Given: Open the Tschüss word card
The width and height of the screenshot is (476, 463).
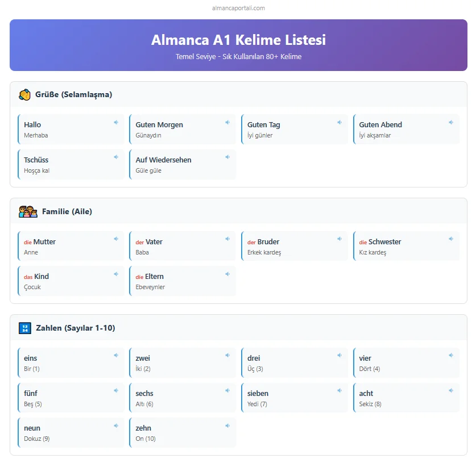Looking at the screenshot, I should click(x=71, y=165).
